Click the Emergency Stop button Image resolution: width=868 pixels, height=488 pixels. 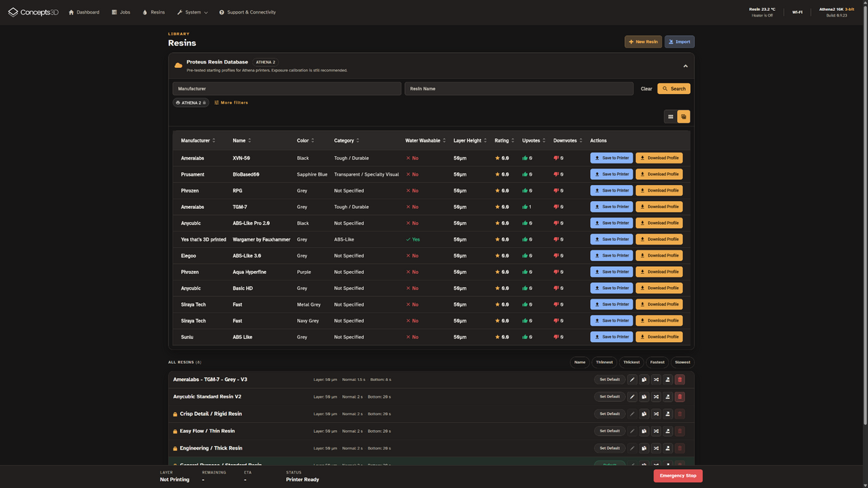678,476
